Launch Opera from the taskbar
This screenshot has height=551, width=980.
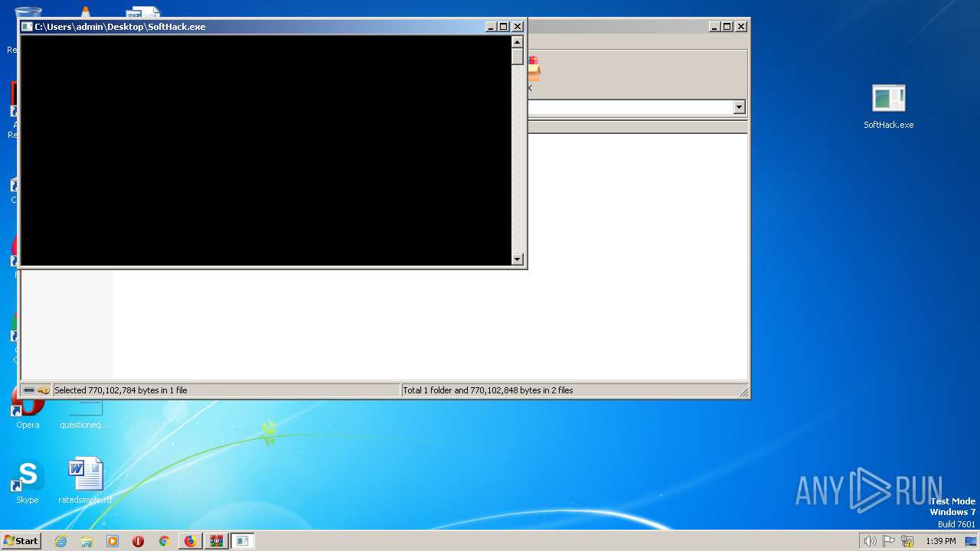click(x=138, y=541)
